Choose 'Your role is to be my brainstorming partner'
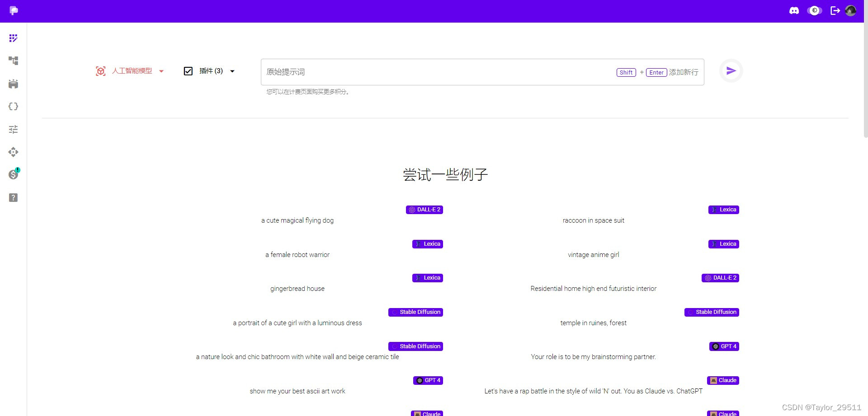This screenshot has width=868, height=416. click(594, 357)
